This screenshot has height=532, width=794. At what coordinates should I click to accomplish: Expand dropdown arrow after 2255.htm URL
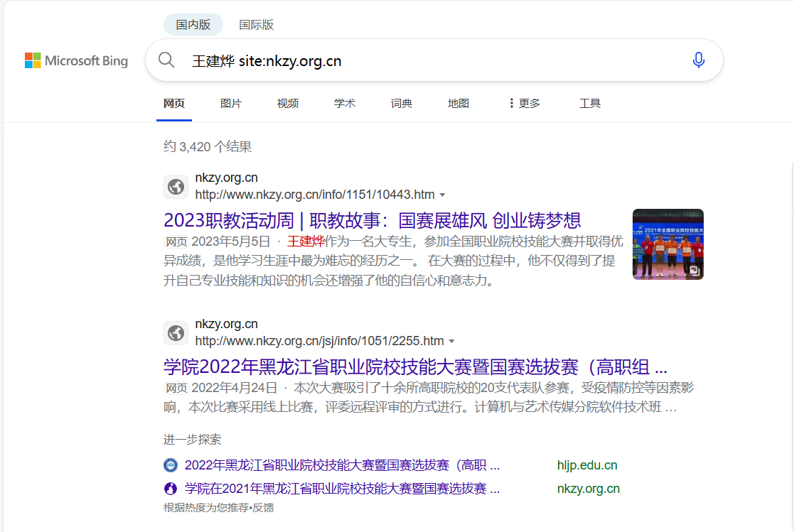click(451, 341)
